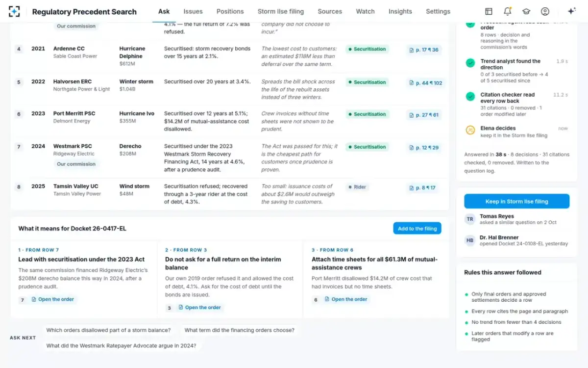588x368 pixels.
Task: Go to the Storm Ilse filing tab
Action: point(281,11)
